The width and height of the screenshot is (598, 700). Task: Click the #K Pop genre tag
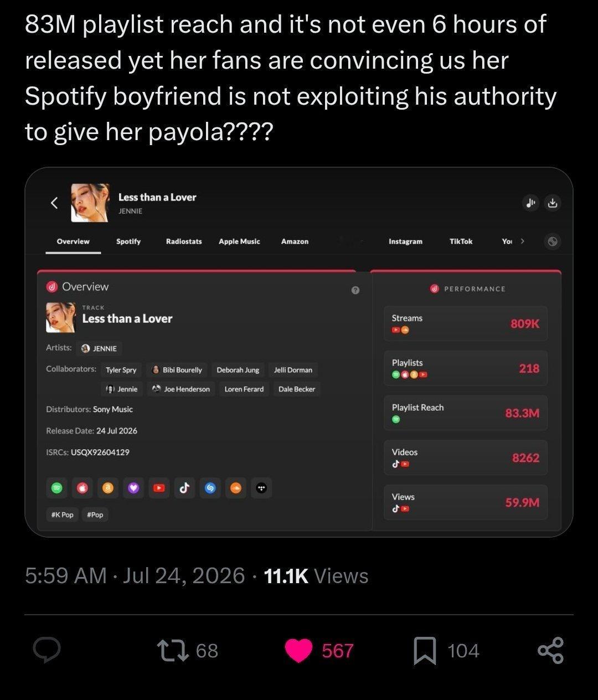point(62,514)
